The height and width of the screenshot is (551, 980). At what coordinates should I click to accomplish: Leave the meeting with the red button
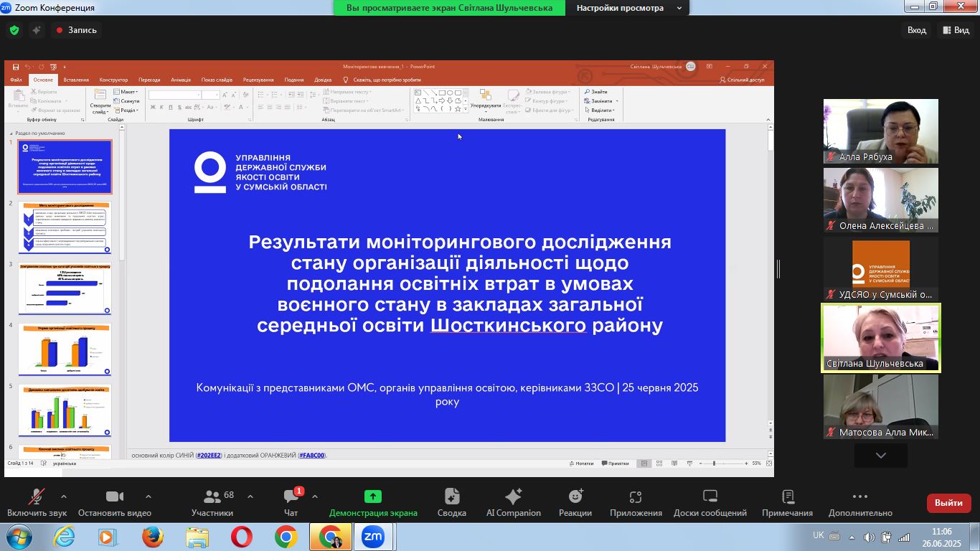pos(948,503)
